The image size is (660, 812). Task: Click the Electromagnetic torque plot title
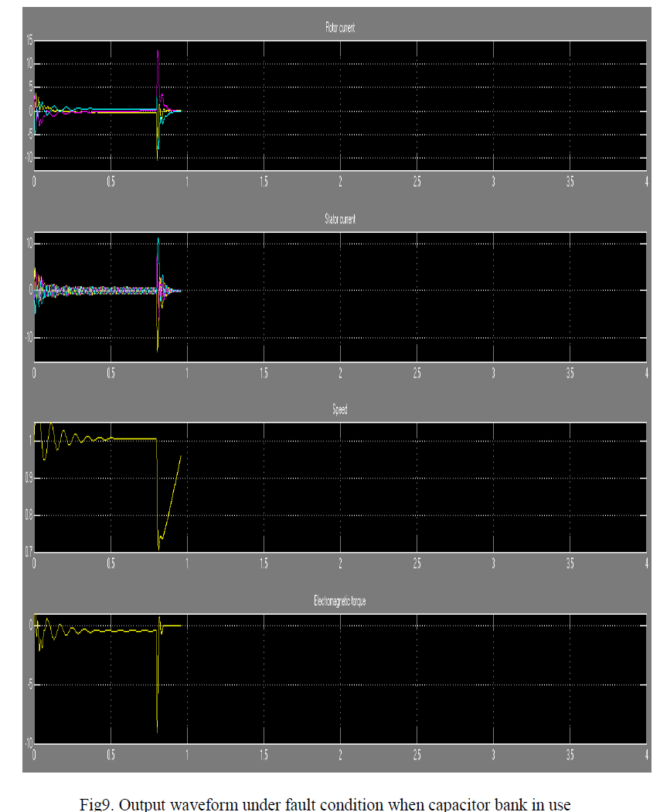pyautogui.click(x=340, y=601)
